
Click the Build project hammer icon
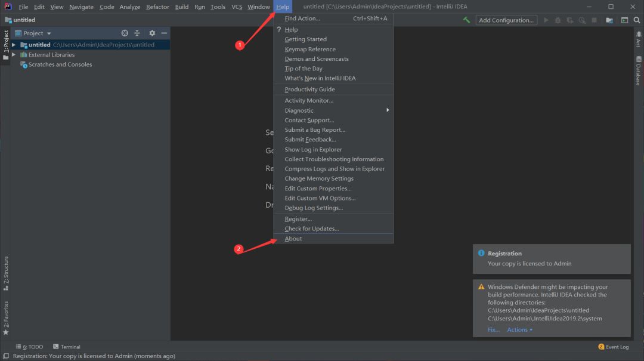(466, 20)
